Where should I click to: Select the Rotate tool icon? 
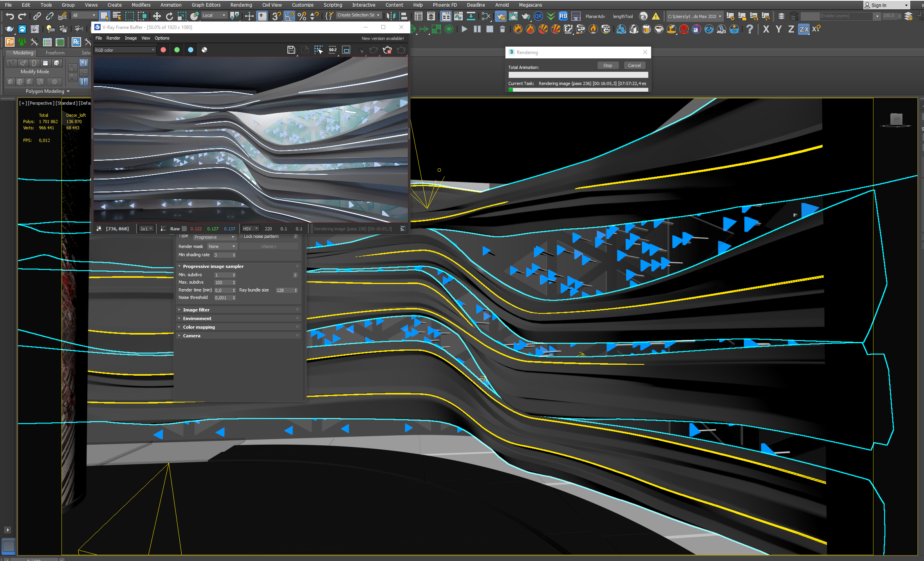[x=169, y=16]
